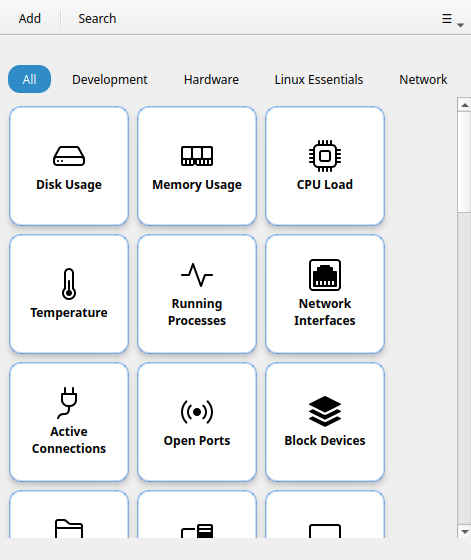Click the scrollbar up arrow
Screen dimensions: 471x560
tap(464, 105)
